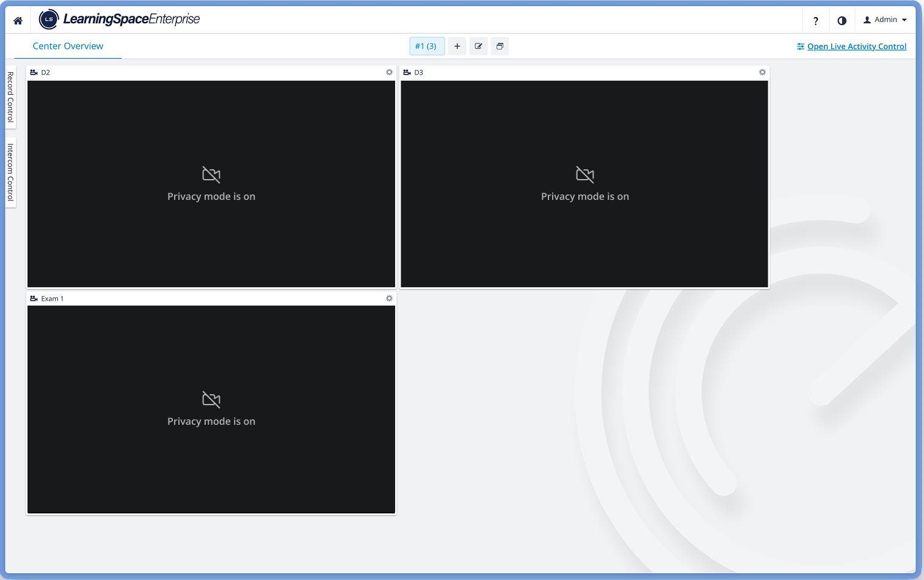Open Live Activity Control link
924x580 pixels.
coord(851,46)
